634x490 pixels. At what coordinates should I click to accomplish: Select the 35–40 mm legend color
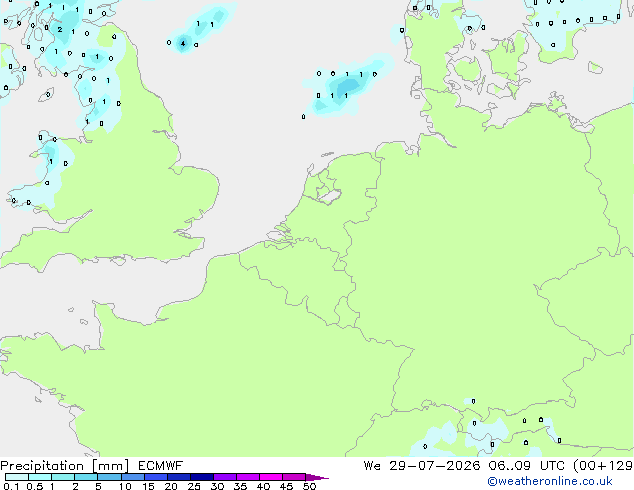[248, 477]
